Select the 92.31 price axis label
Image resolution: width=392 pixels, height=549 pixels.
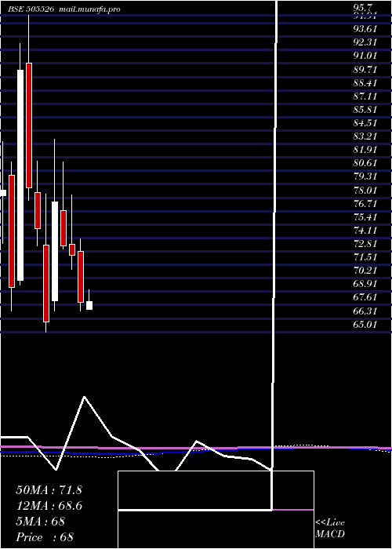[x=365, y=42]
